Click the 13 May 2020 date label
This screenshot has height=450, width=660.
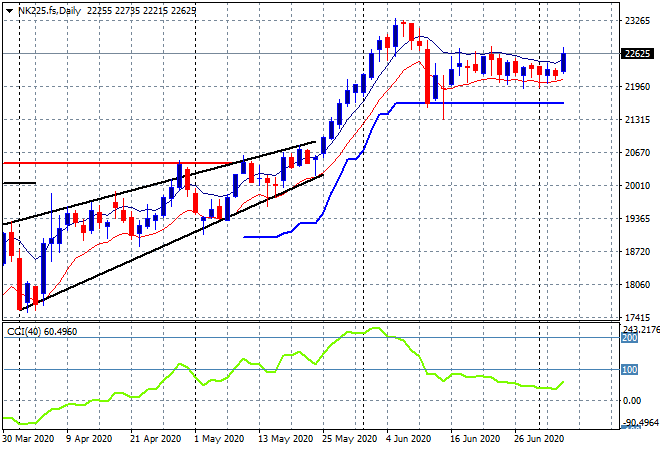[x=285, y=439]
